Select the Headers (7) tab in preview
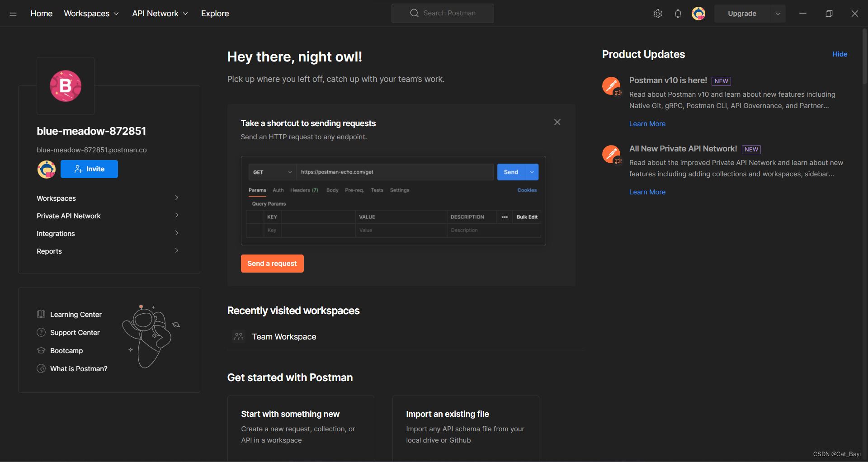868x462 pixels. (x=304, y=190)
